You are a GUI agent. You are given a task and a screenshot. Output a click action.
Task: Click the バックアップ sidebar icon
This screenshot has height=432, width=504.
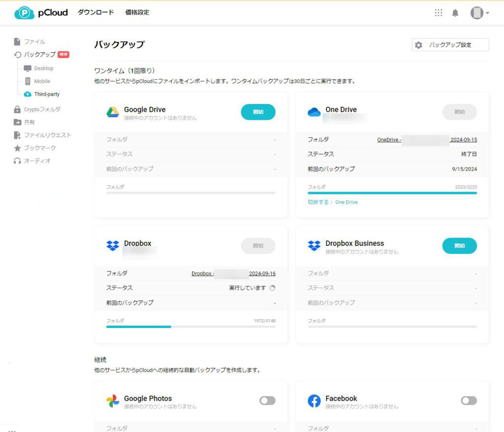coord(17,55)
